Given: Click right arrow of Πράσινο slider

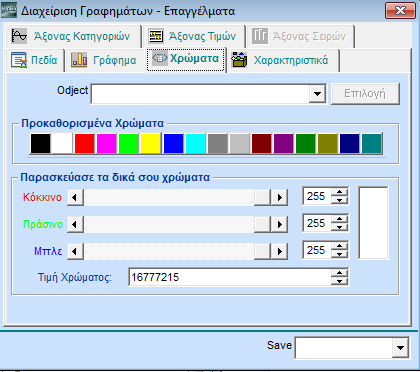Looking at the screenshot, I should point(279,224).
